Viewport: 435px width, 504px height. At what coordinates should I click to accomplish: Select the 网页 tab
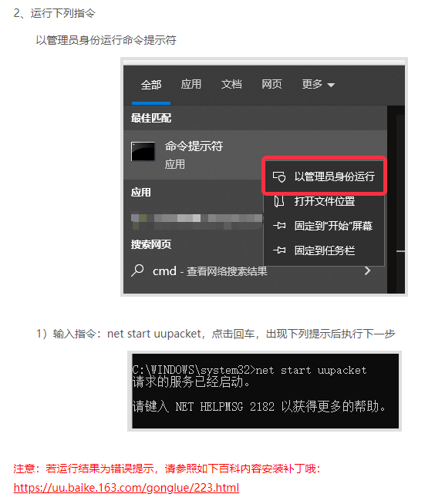coord(271,84)
